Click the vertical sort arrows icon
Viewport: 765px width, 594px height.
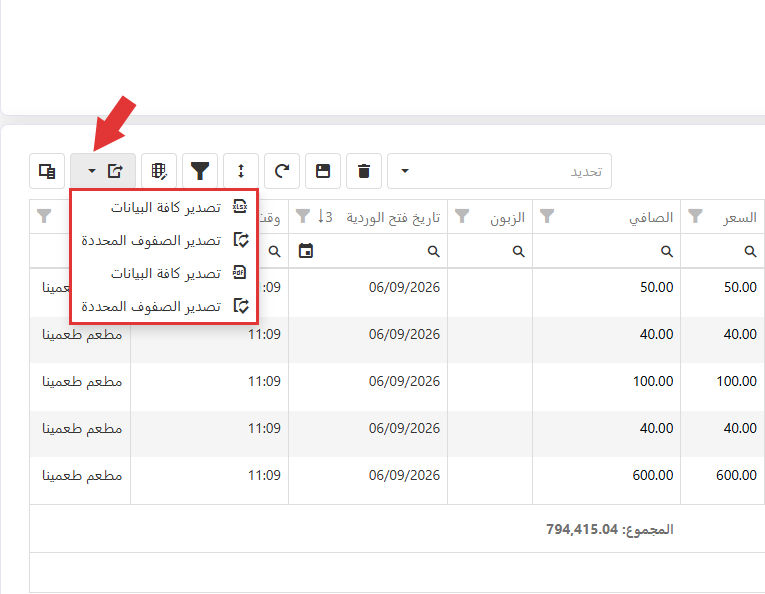[x=241, y=171]
